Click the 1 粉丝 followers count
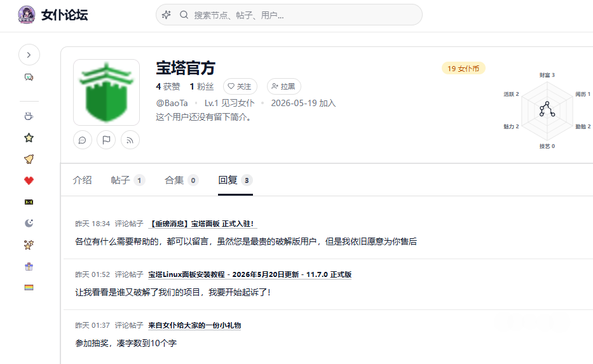Viewport: 593px width, 364px height. pyautogui.click(x=201, y=86)
